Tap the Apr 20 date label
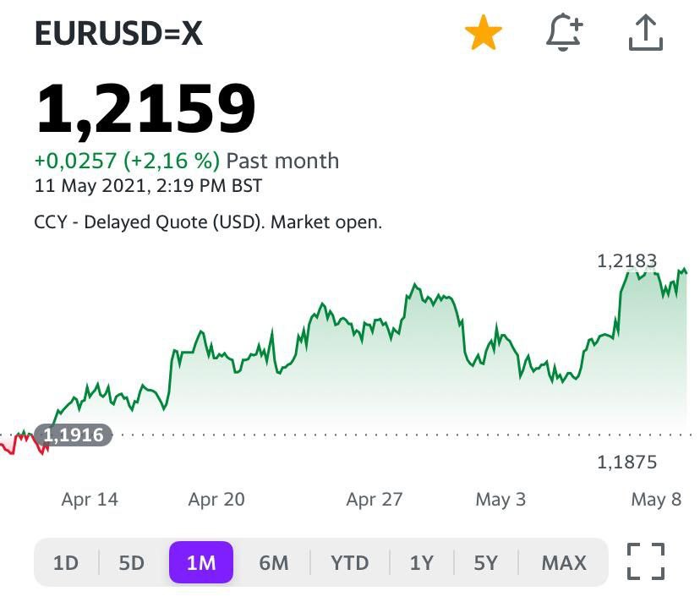 pos(216,500)
